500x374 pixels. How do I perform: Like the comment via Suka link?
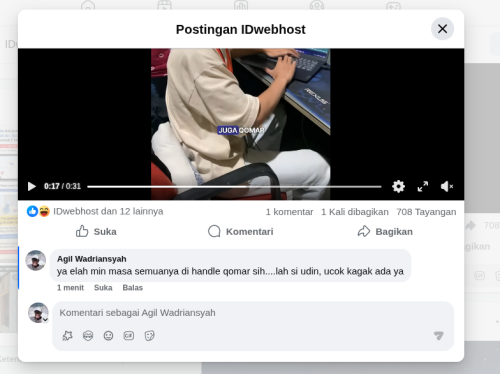(x=103, y=288)
